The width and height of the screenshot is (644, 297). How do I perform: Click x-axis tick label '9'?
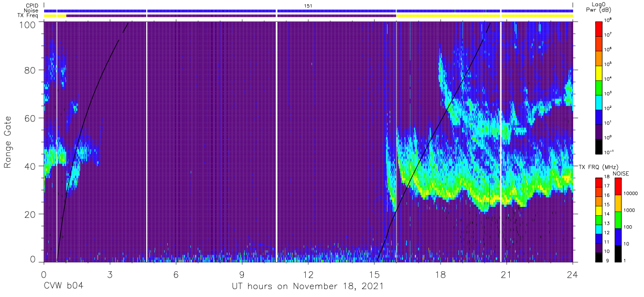pos(242,274)
